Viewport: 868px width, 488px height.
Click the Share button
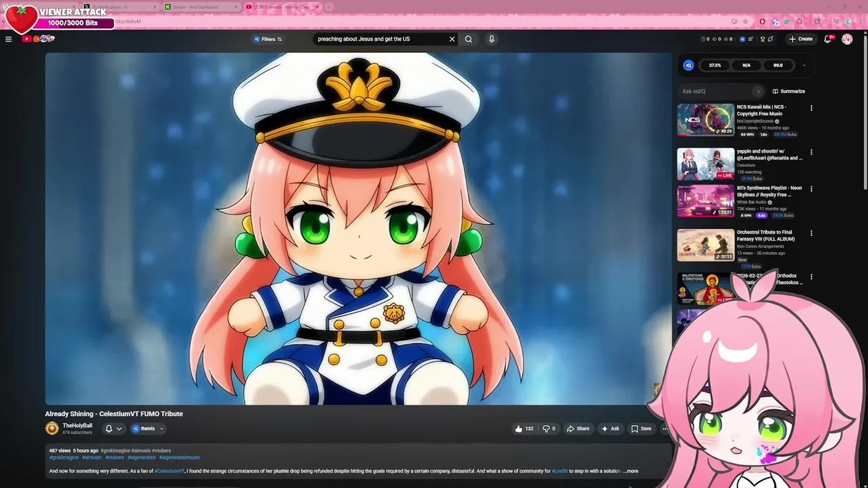pyautogui.click(x=578, y=428)
